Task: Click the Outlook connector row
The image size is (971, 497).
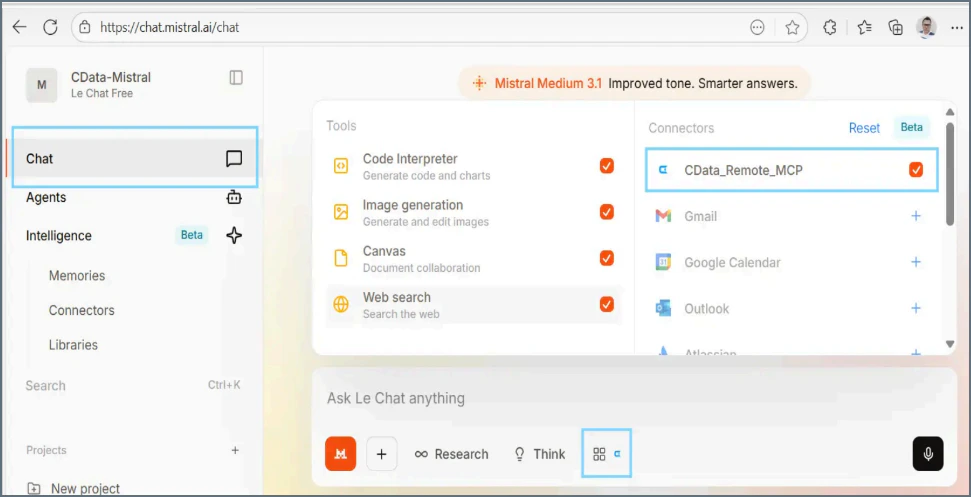Action: 791,308
